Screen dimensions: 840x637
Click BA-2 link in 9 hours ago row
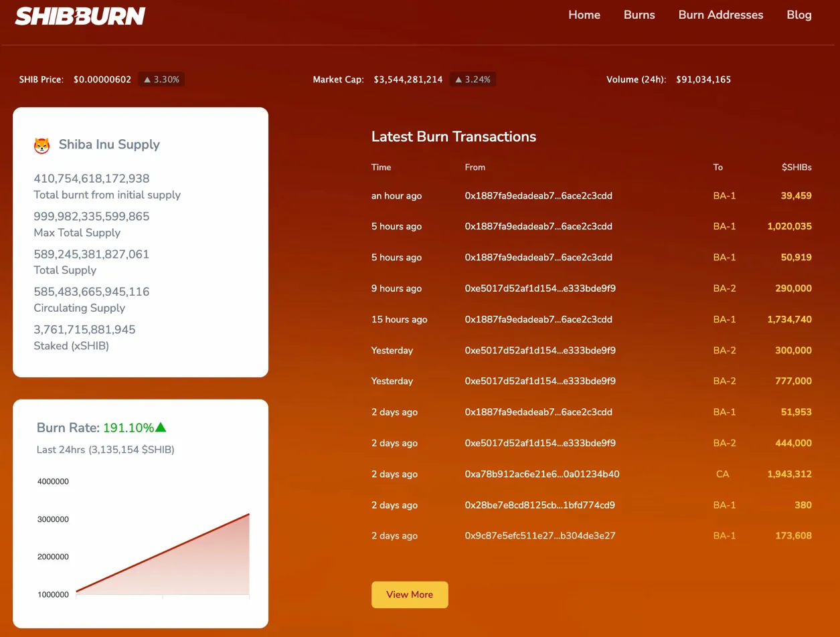point(724,288)
